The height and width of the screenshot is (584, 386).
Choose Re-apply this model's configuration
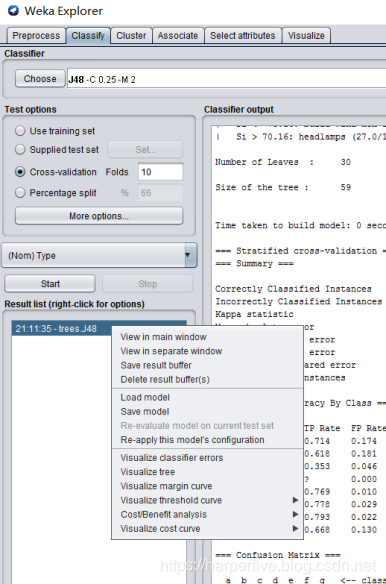(207, 439)
